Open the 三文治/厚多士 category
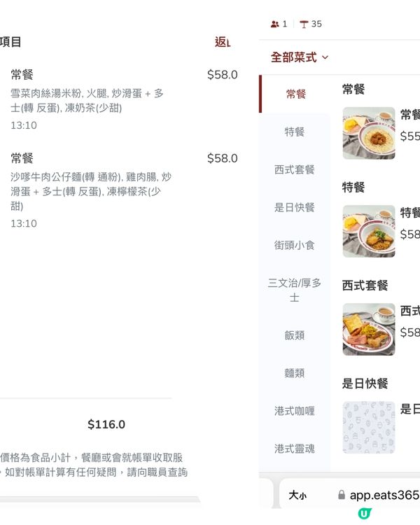This screenshot has height=525, width=420. point(295,290)
